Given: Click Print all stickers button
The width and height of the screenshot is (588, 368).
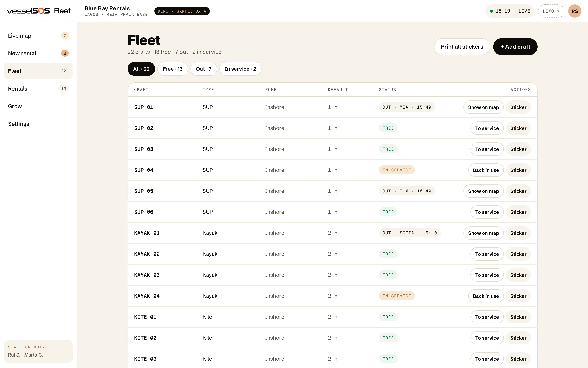Looking at the screenshot, I should pyautogui.click(x=462, y=47).
